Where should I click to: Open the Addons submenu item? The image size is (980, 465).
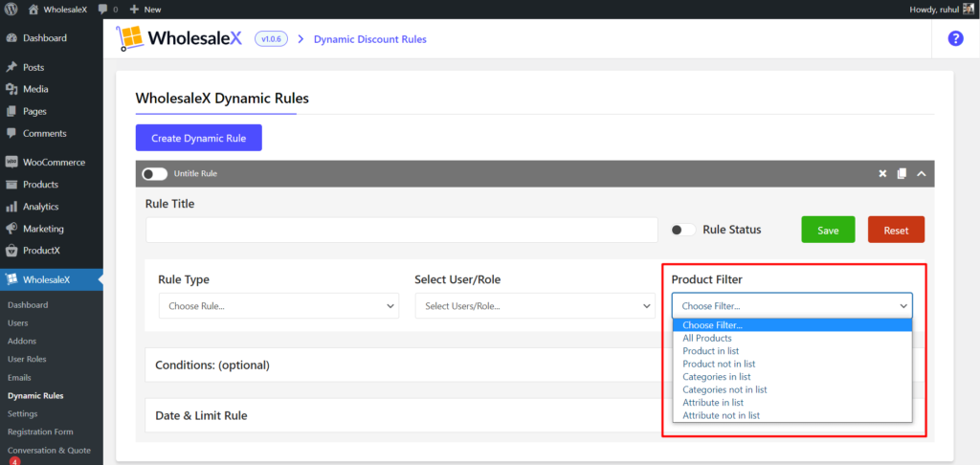pyautogui.click(x=22, y=342)
